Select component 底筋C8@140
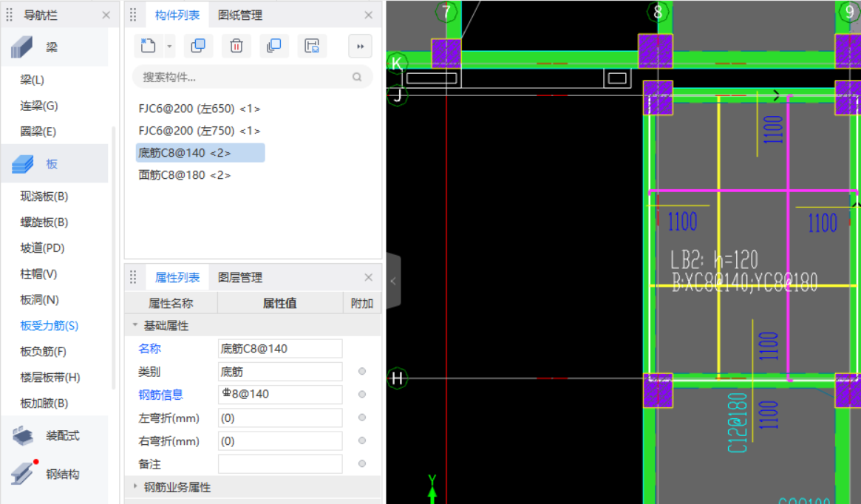Image resolution: width=861 pixels, height=504 pixels. tap(200, 153)
